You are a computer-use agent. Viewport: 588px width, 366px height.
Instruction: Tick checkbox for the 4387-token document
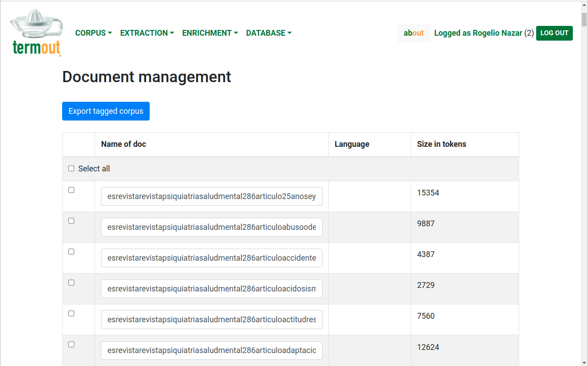[71, 252]
